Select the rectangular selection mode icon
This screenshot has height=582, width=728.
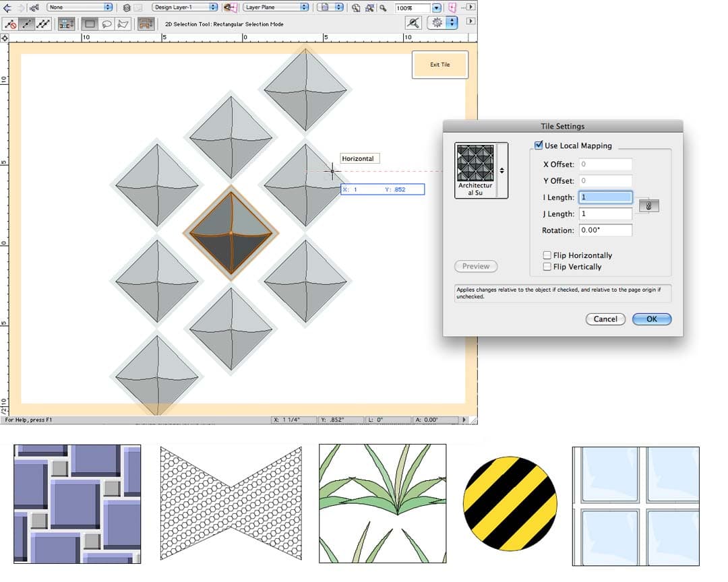[90, 23]
